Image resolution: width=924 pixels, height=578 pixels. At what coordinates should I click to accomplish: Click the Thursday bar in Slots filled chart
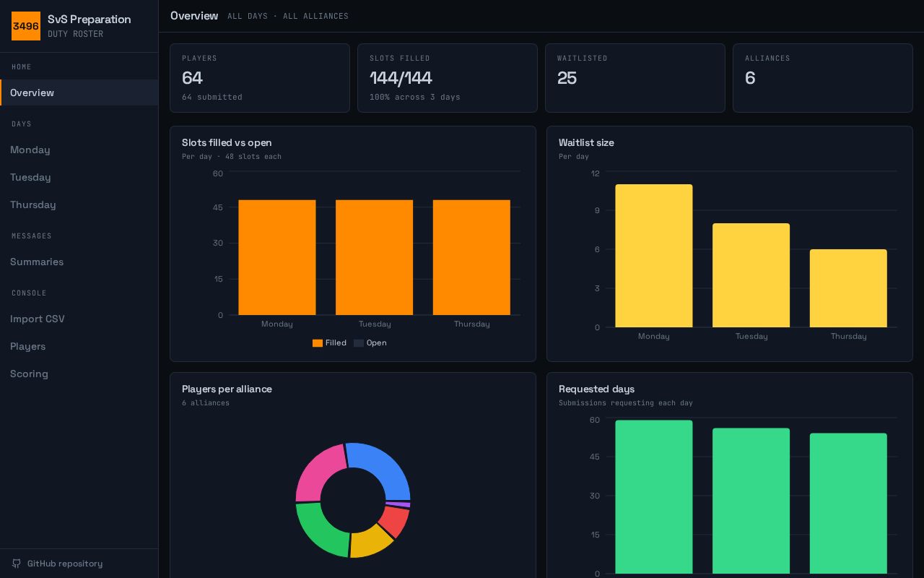(471, 257)
